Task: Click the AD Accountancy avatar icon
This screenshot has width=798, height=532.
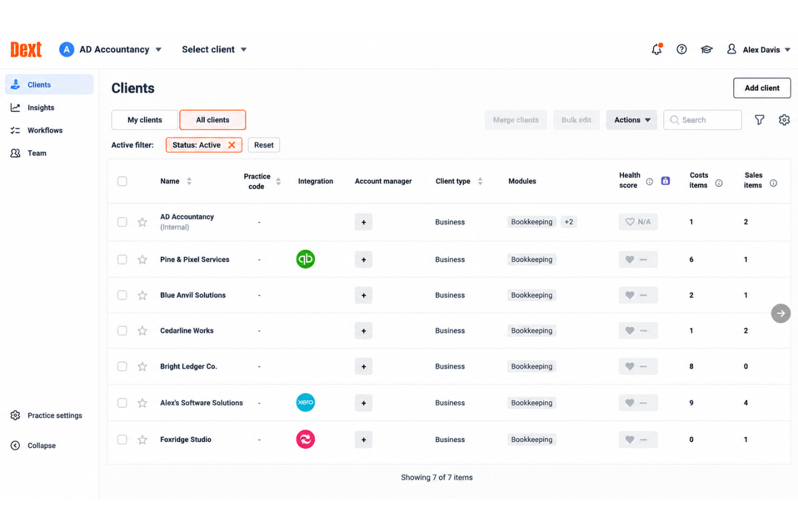Action: [66, 50]
